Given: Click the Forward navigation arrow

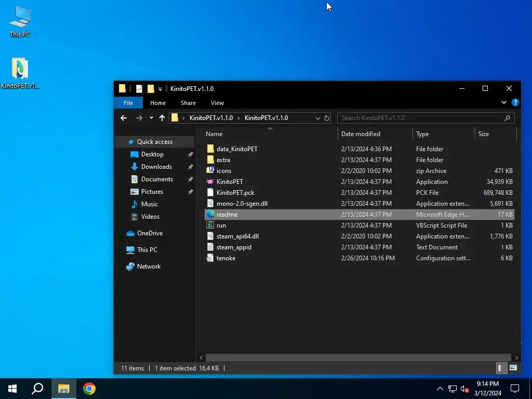Looking at the screenshot, I should pos(139,118).
